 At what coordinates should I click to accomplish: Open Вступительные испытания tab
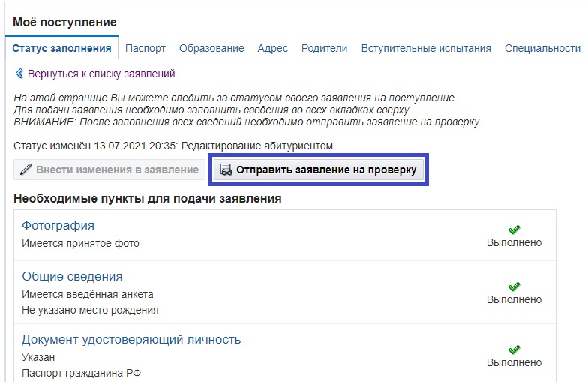tap(426, 48)
